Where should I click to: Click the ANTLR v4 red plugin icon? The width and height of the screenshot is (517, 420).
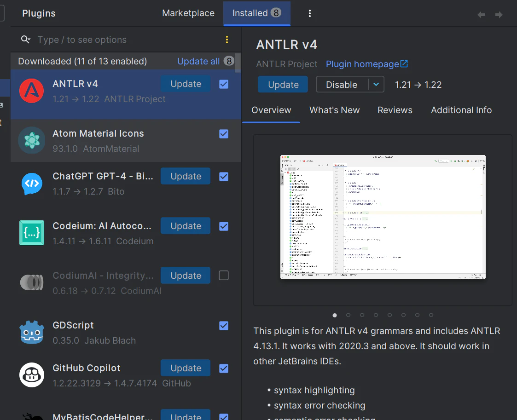pos(32,91)
